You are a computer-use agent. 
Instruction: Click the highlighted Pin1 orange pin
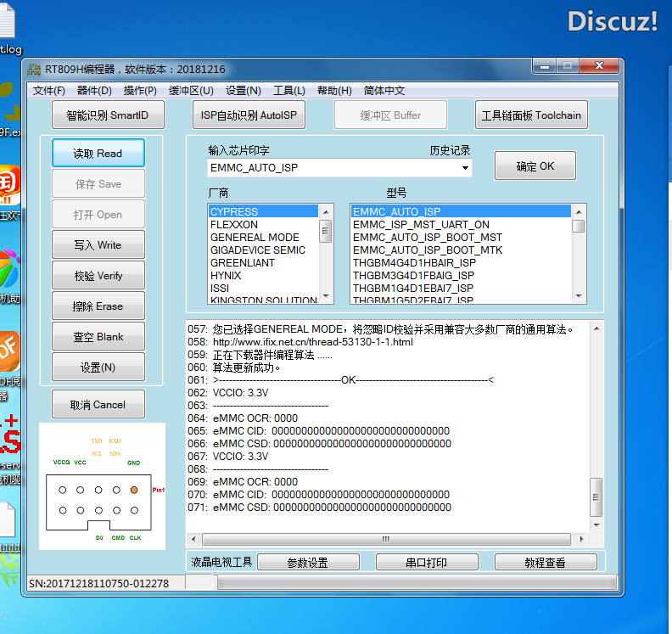point(134,490)
